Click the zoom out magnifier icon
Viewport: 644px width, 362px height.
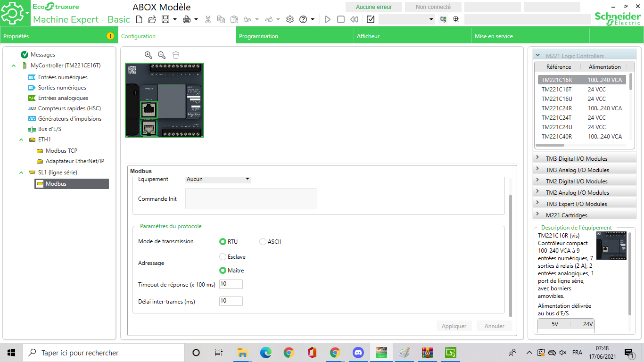162,55
